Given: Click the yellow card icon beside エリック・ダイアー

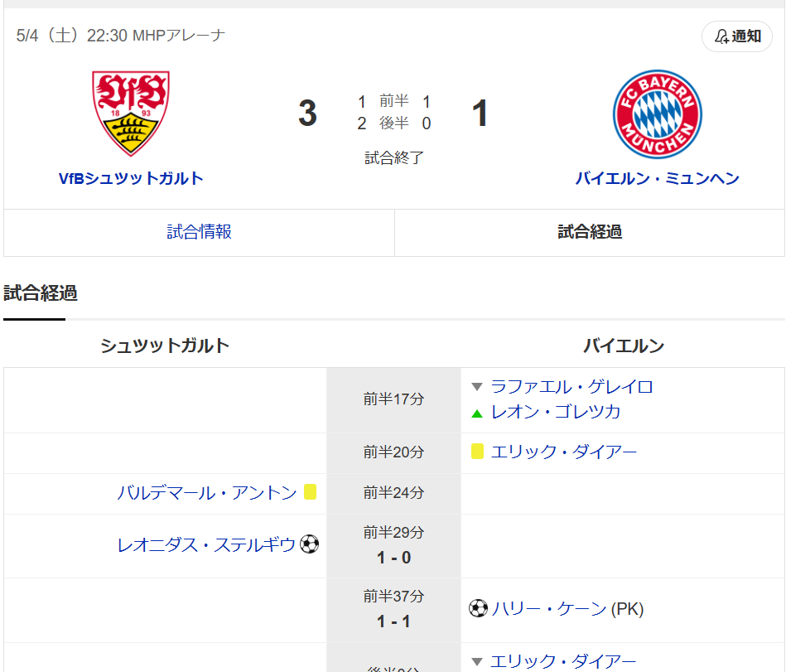Looking at the screenshot, I should point(477,452).
